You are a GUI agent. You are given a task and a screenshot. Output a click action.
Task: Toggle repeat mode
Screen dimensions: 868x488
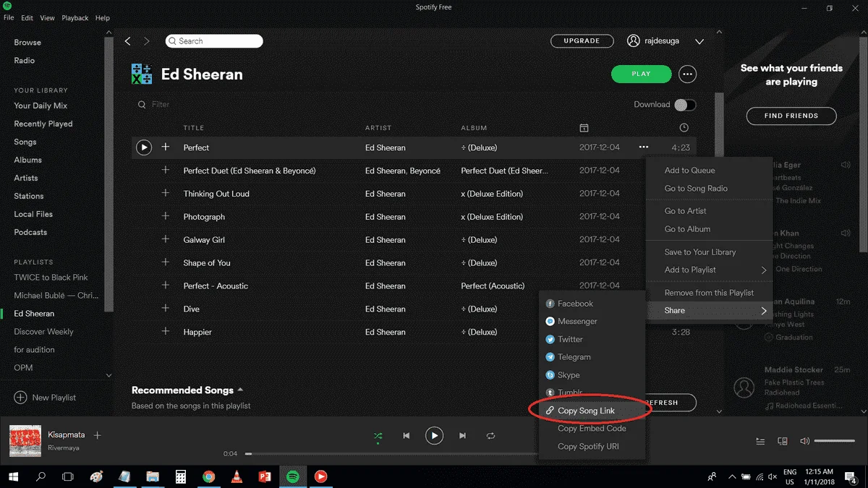[x=490, y=436]
